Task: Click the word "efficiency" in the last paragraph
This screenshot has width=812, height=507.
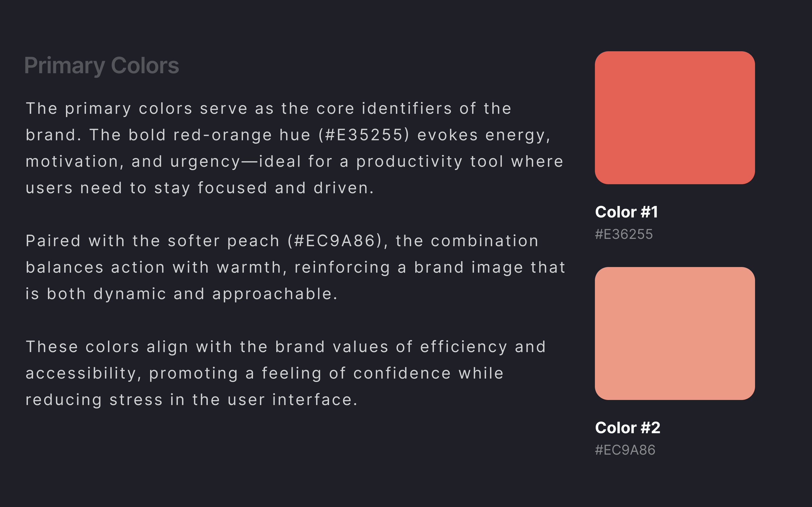Action: [464, 347]
